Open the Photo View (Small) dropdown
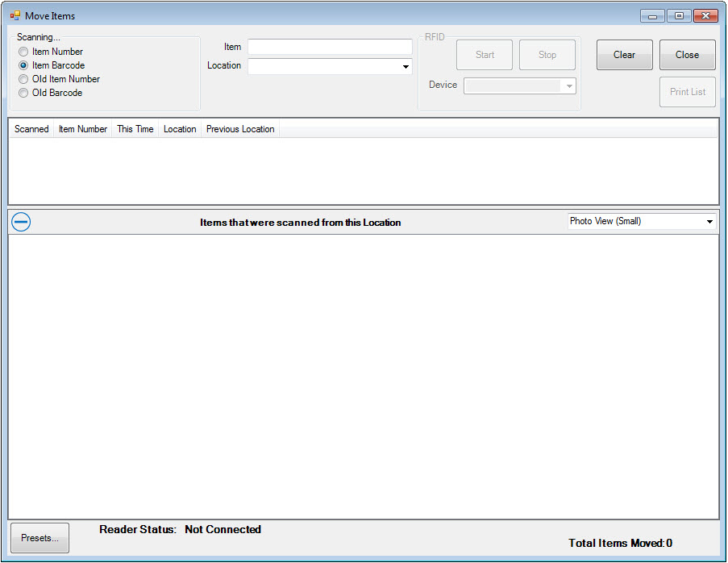The image size is (728, 563). click(x=709, y=222)
